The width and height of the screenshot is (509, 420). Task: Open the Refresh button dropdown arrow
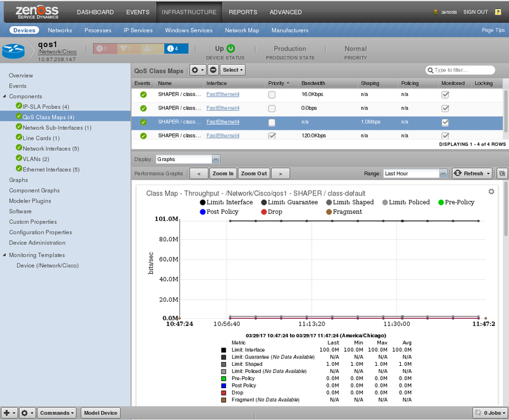point(488,174)
